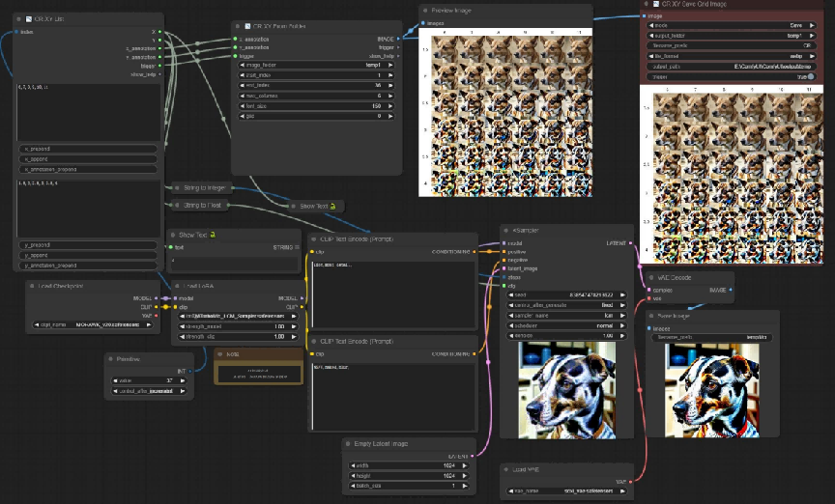This screenshot has width=835, height=504.
Task: Collapse the upper CLIP Text Encode node via its dot
Action: [314, 239]
